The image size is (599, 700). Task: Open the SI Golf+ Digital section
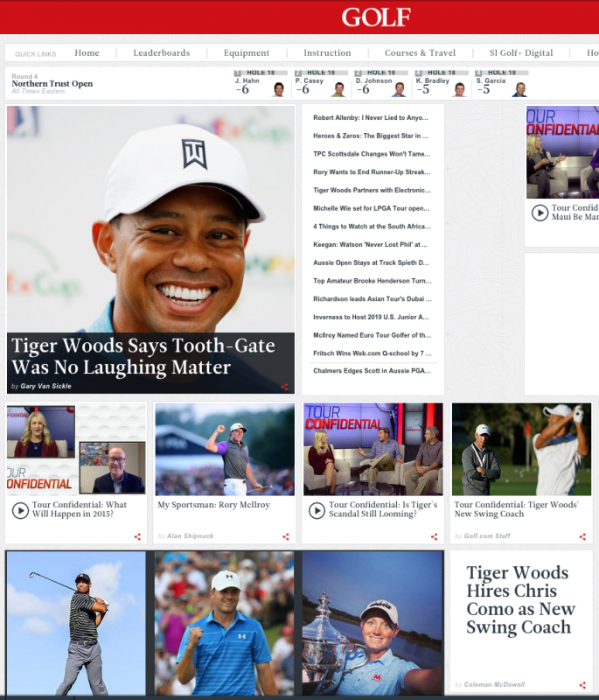[x=521, y=52]
